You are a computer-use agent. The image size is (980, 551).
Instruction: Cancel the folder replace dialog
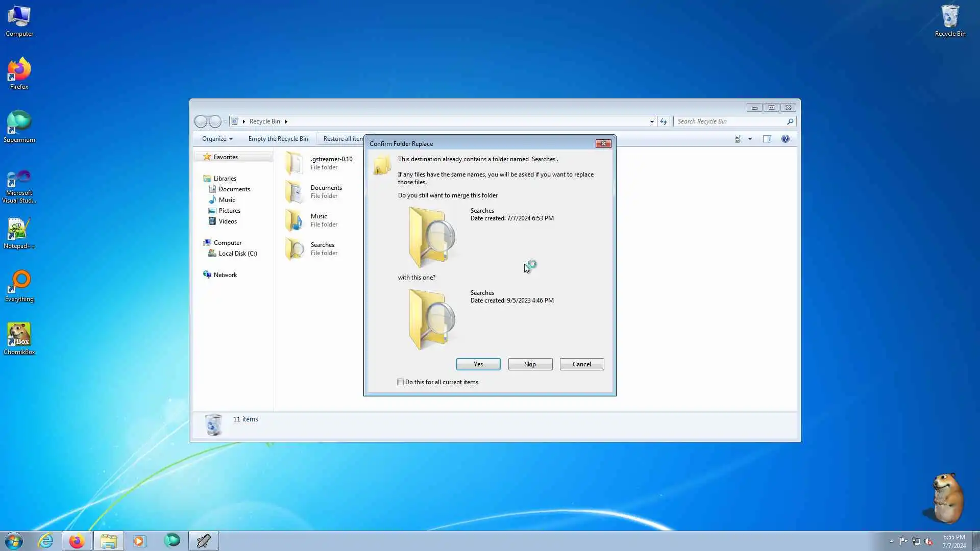[581, 364]
